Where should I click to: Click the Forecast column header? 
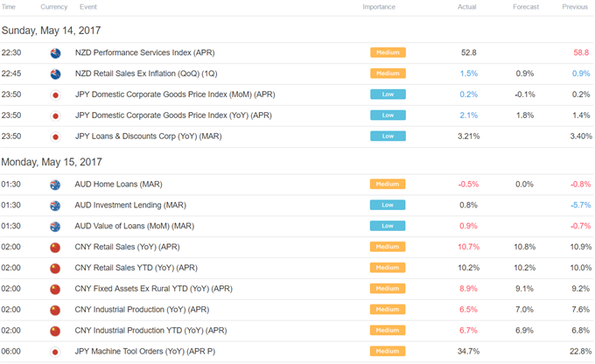click(x=526, y=7)
